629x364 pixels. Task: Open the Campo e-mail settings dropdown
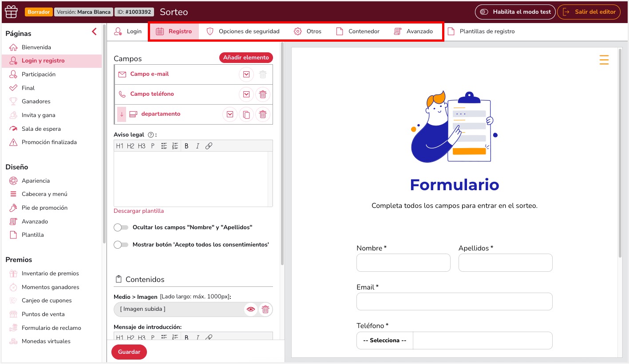click(x=246, y=74)
